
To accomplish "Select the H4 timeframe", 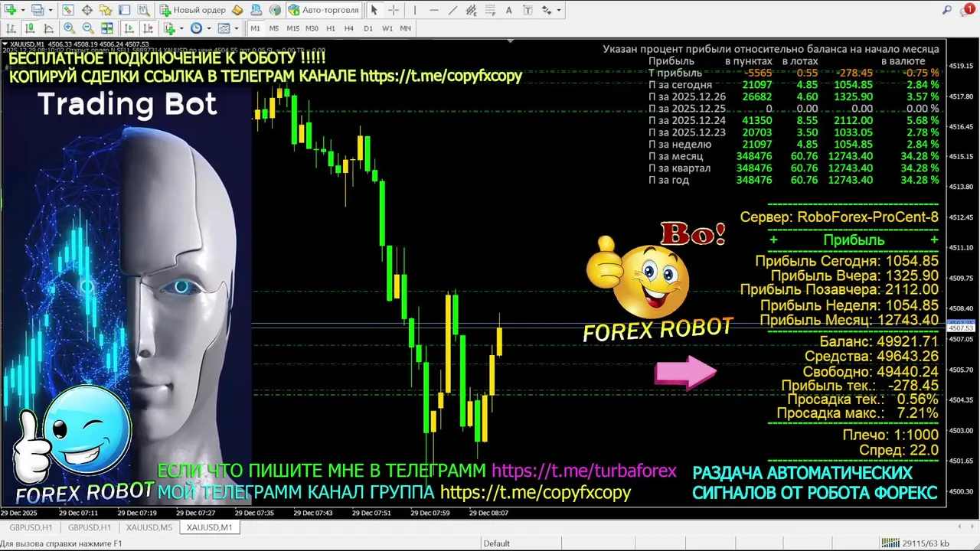I will pos(349,28).
